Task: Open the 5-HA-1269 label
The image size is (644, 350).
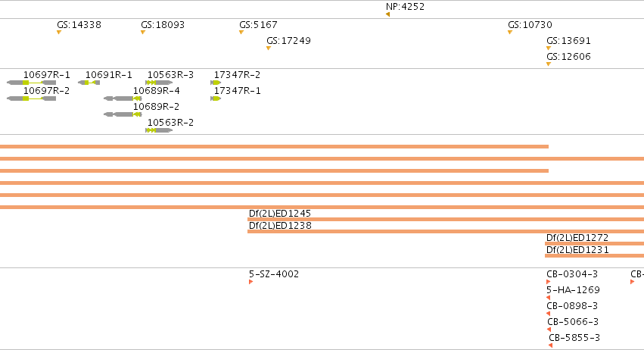Action: pyautogui.click(x=573, y=290)
